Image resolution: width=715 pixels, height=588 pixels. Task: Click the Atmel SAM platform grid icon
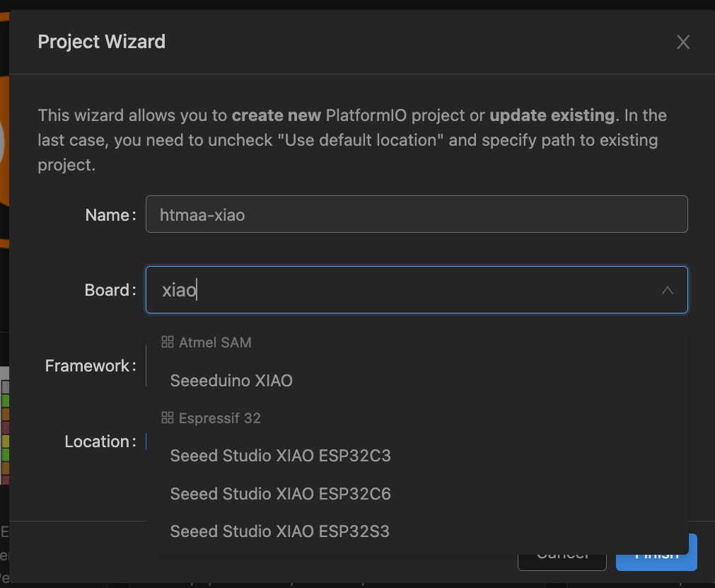tap(168, 342)
